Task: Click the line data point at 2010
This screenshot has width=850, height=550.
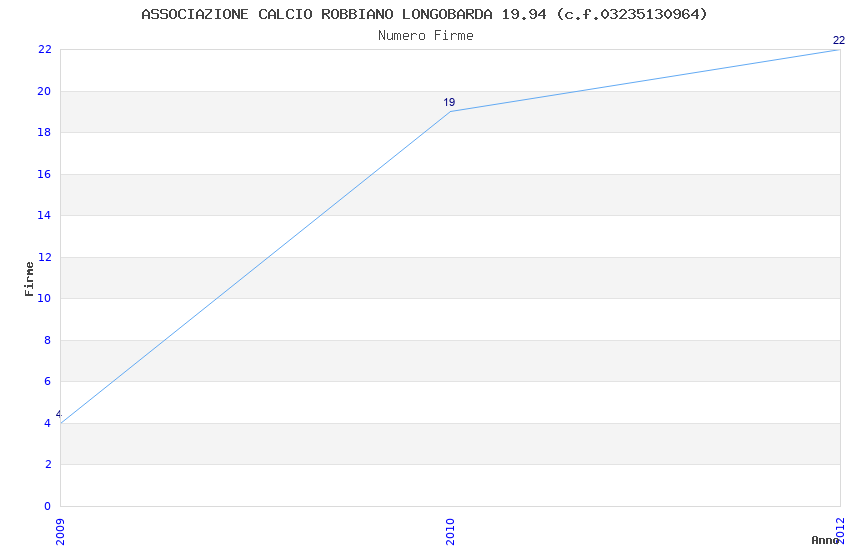Action: pyautogui.click(x=450, y=112)
